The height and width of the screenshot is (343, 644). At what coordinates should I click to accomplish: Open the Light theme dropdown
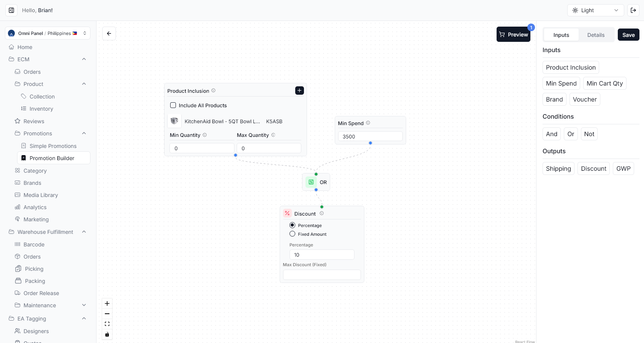tap(595, 10)
